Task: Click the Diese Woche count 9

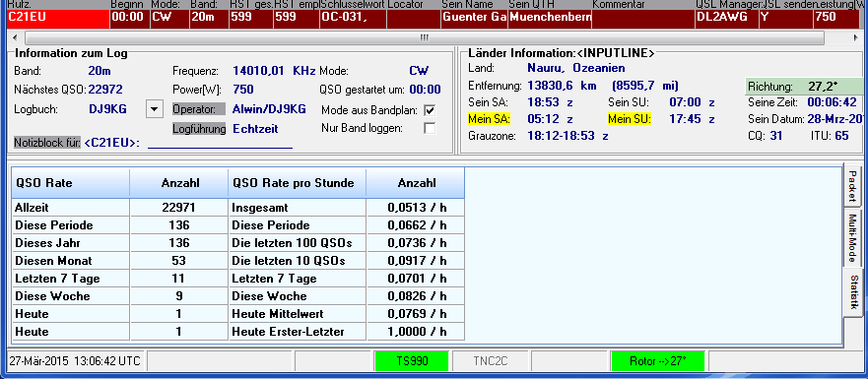Action: coord(179,296)
